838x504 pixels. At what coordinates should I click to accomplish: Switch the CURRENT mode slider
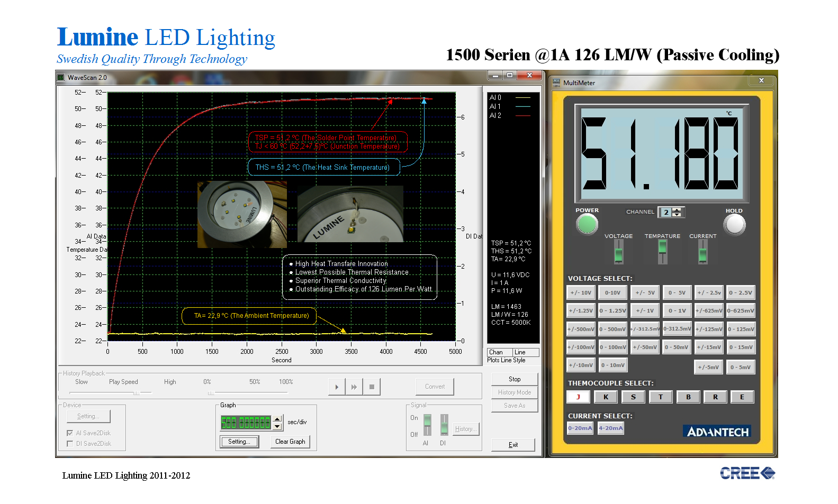[702, 252]
